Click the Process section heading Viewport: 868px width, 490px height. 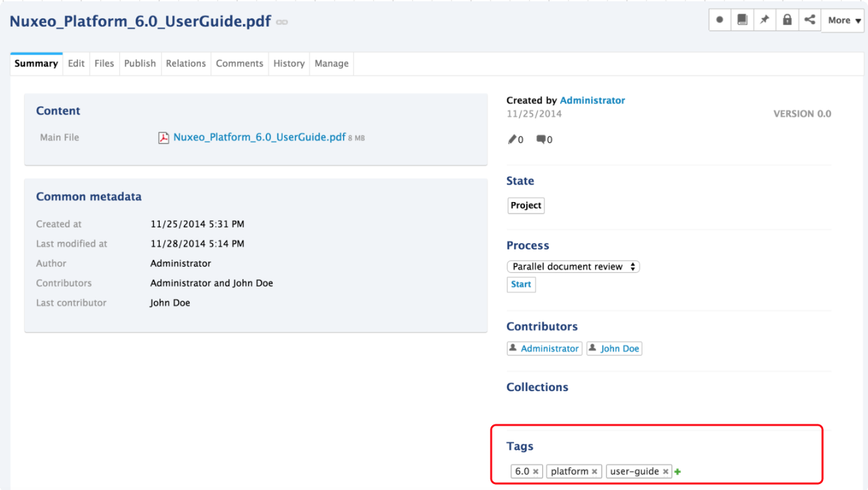tap(528, 246)
